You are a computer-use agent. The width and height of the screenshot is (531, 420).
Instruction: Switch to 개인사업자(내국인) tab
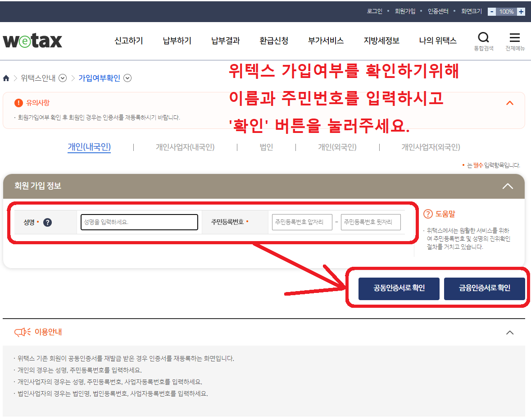coord(185,147)
